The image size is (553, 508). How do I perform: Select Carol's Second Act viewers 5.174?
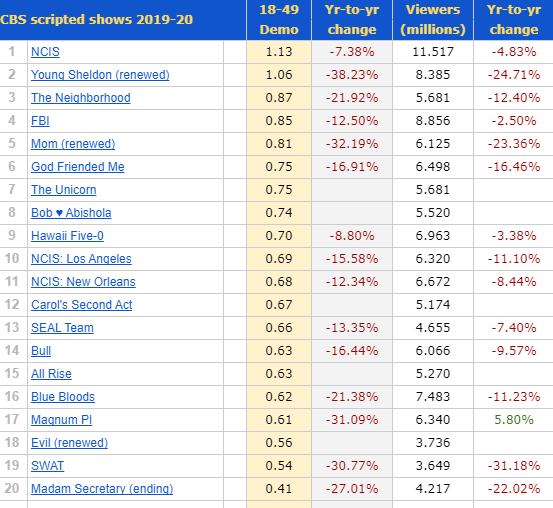[x=433, y=304]
